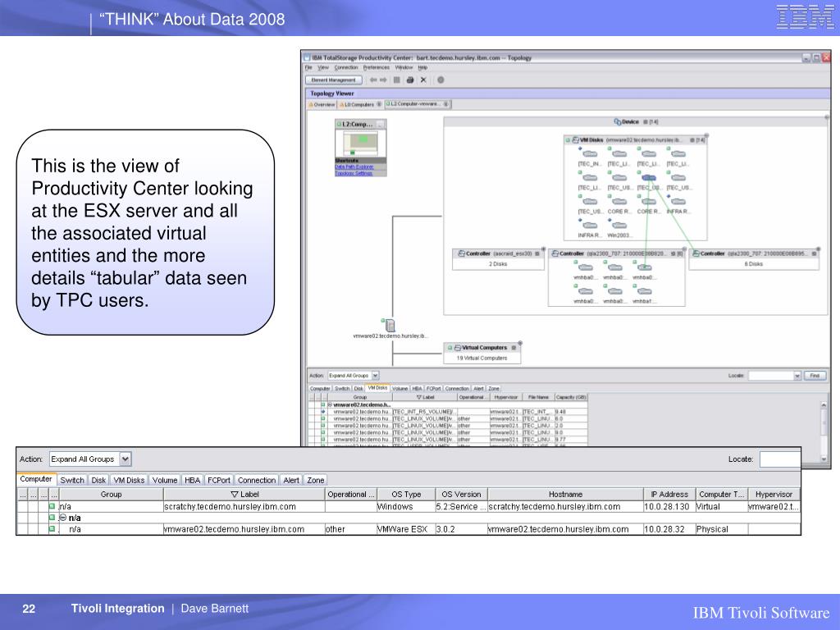Select the first TEC_IN VM disk icon
Viewport: 840px width, 630px height.
coord(590,154)
